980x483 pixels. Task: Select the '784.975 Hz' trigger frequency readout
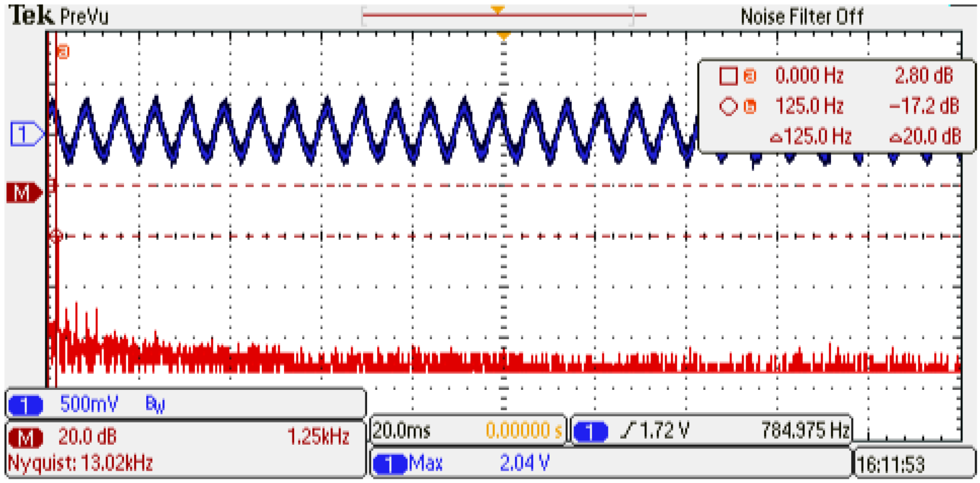805,430
